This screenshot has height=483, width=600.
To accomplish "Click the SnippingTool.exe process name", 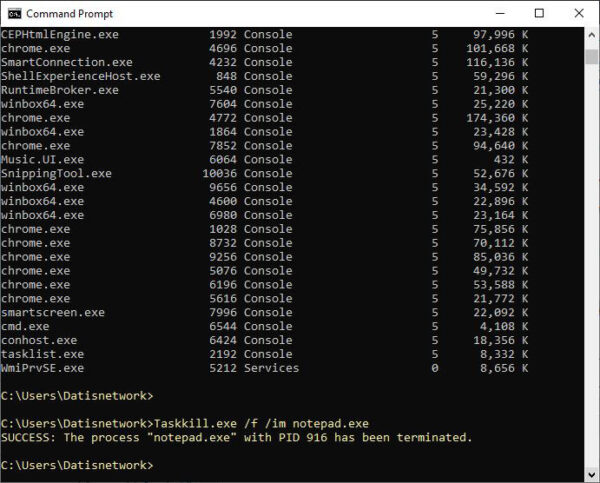I will click(56, 174).
